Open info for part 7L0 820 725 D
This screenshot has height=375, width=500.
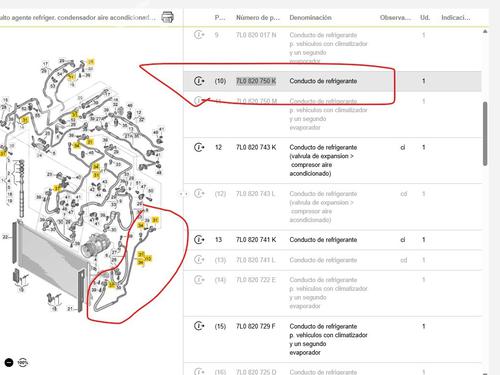click(199, 371)
